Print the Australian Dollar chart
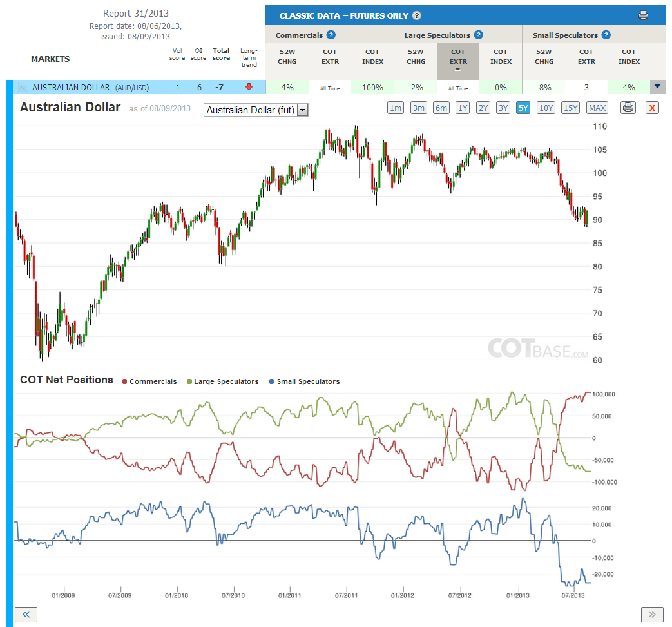This screenshot has height=627, width=672. click(x=628, y=108)
